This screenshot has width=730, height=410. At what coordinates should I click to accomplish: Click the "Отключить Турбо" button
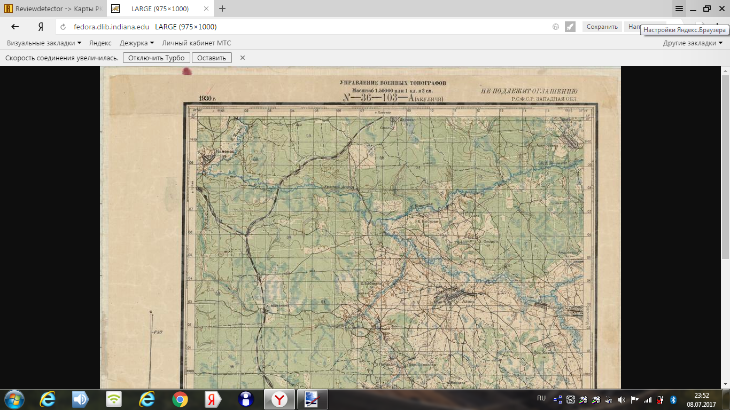pos(156,58)
